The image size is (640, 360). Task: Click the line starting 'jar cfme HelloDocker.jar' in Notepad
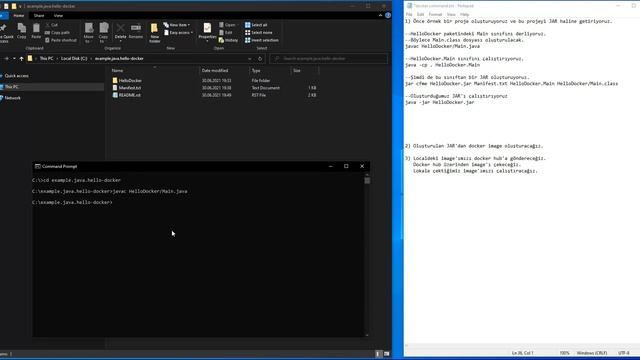pos(512,84)
